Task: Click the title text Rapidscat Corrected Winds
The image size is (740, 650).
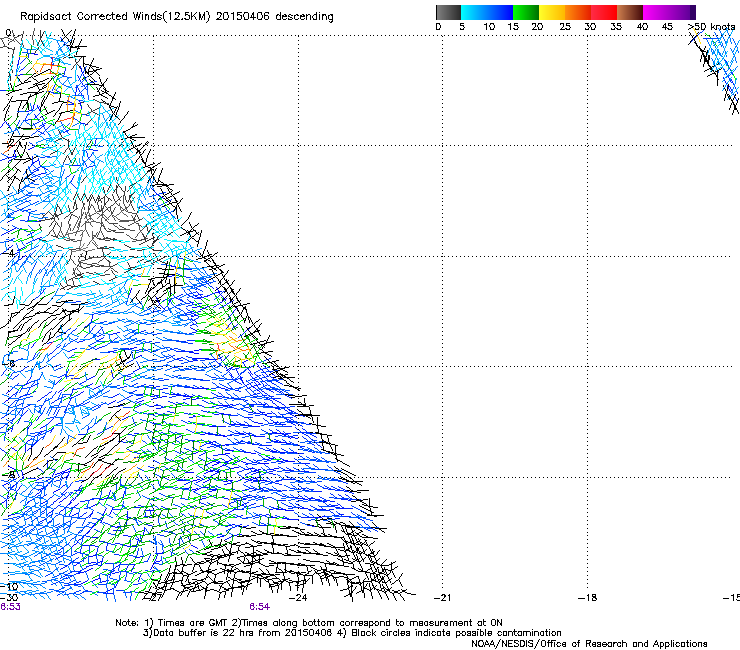Action: tap(91, 17)
